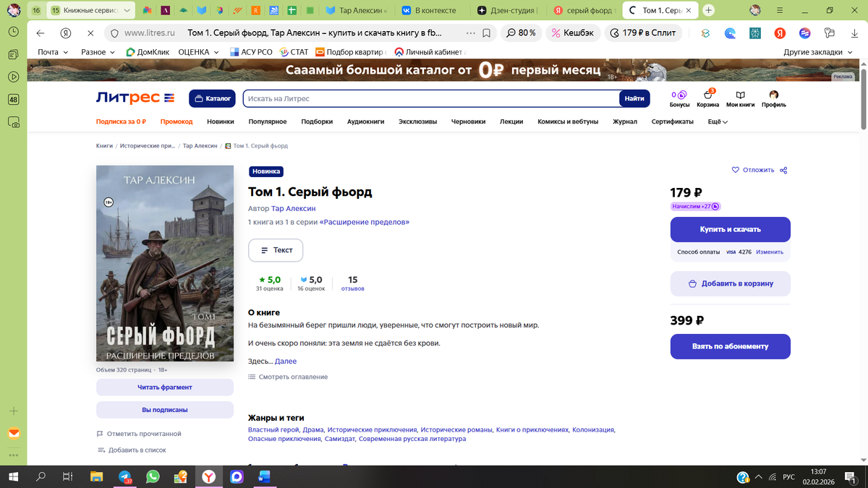This screenshot has width=868, height=488.
Task: Open series link Расширение пределов
Action: tap(364, 222)
